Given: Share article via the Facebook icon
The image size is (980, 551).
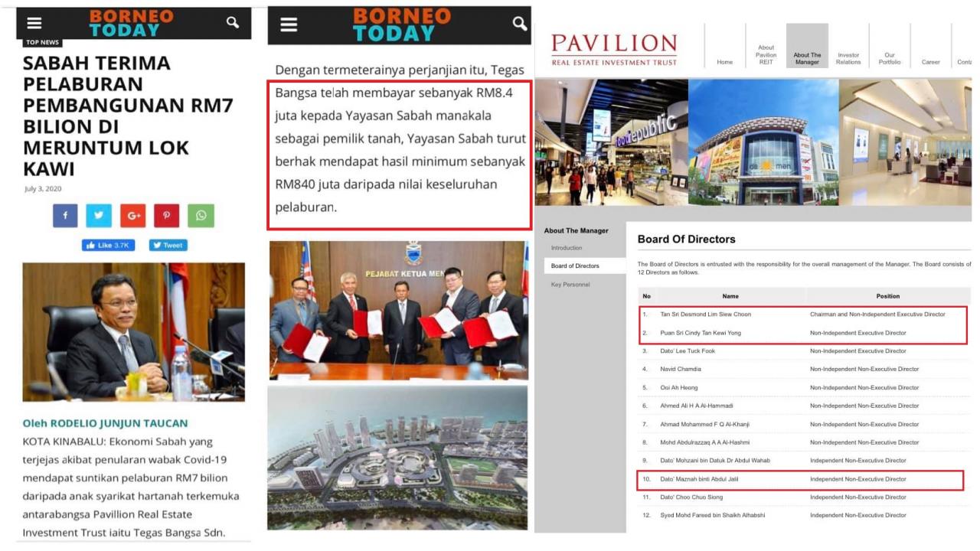Looking at the screenshot, I should click(x=65, y=216).
